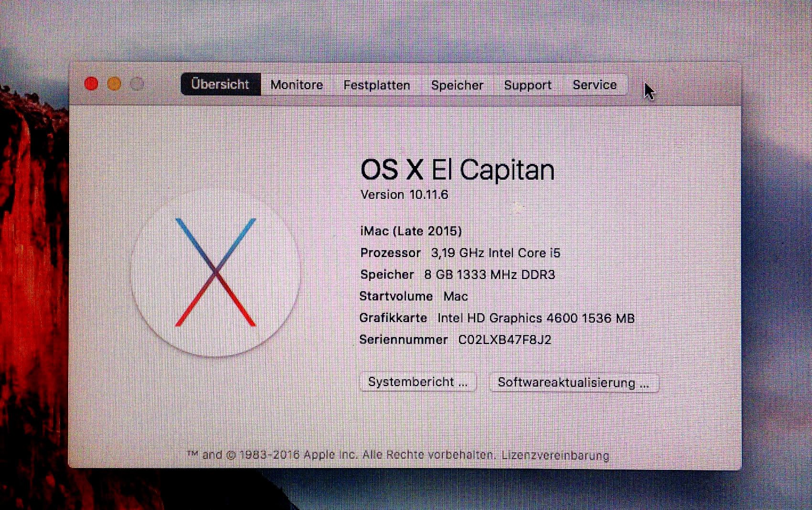Image resolution: width=812 pixels, height=510 pixels.
Task: Select the Festplatten tab
Action: point(377,85)
